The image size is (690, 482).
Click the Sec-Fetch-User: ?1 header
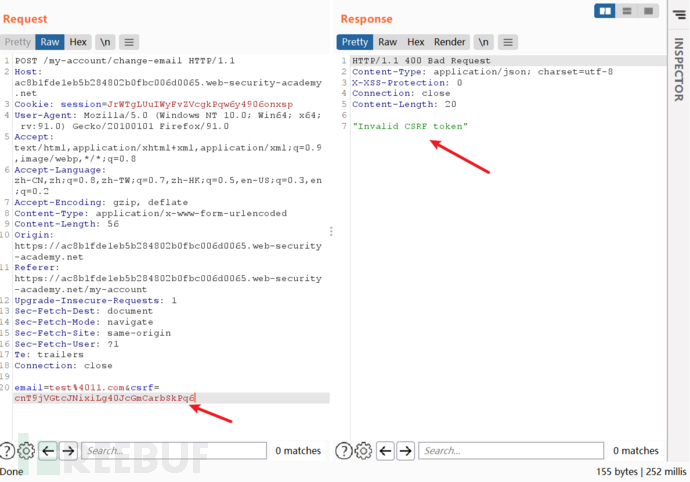point(66,344)
